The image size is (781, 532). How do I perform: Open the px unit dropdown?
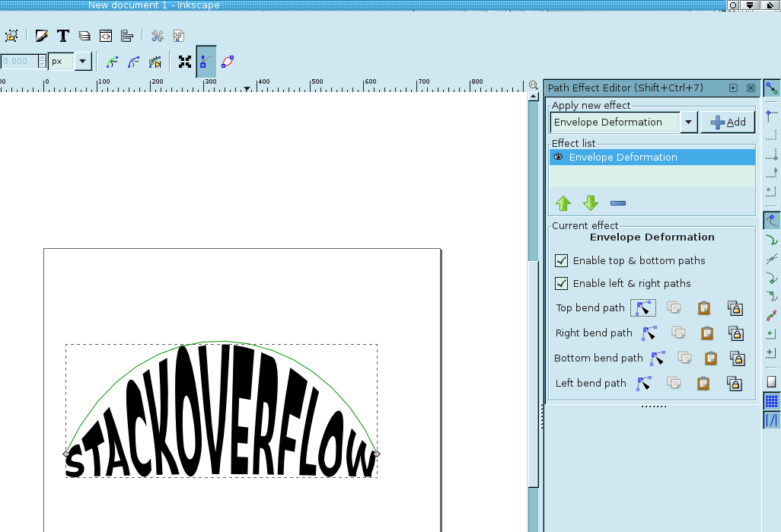[83, 62]
